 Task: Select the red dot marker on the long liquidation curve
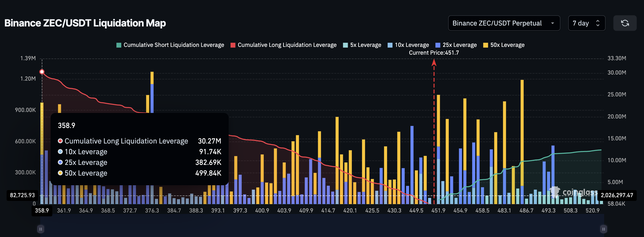click(42, 72)
